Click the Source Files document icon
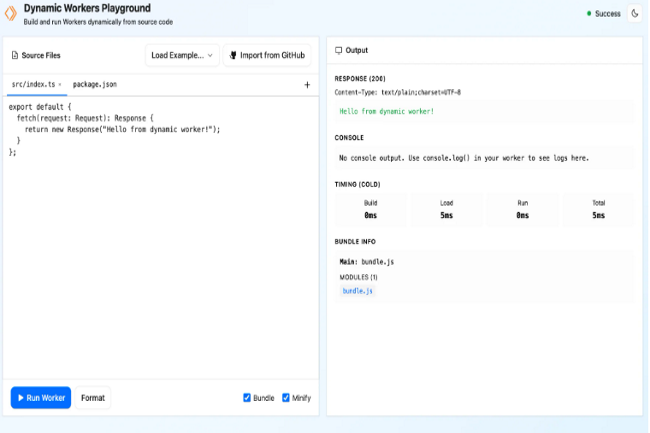 (15, 55)
